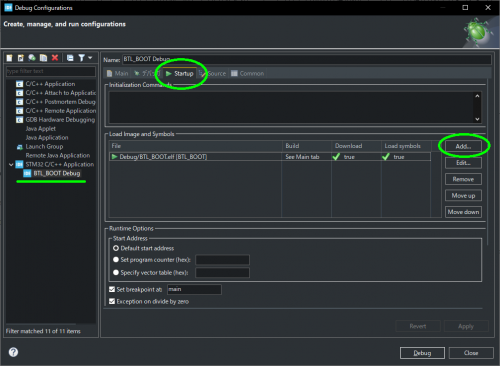Click the program counter hex input field

[x=222, y=260]
